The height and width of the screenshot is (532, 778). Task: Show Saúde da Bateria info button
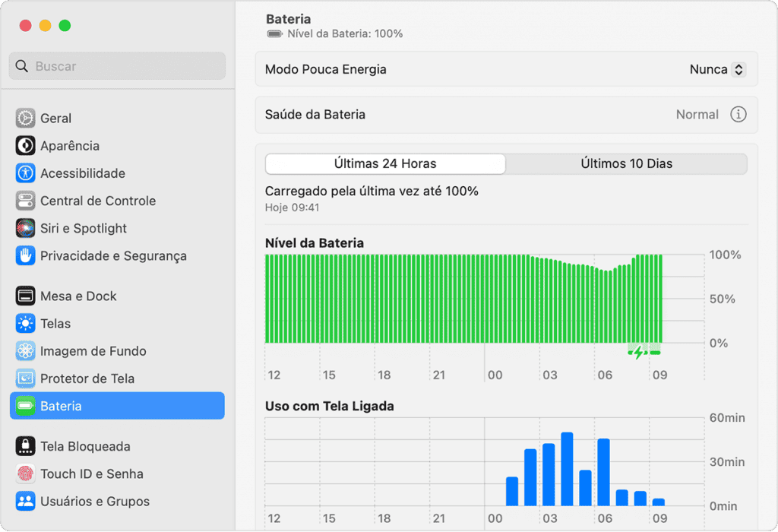(x=738, y=115)
